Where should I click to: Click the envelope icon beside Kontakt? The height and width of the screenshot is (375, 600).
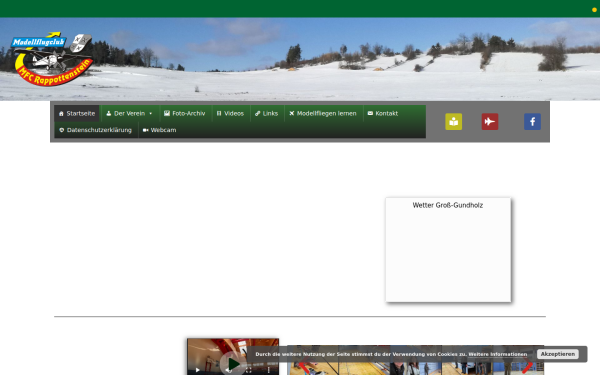(370, 113)
